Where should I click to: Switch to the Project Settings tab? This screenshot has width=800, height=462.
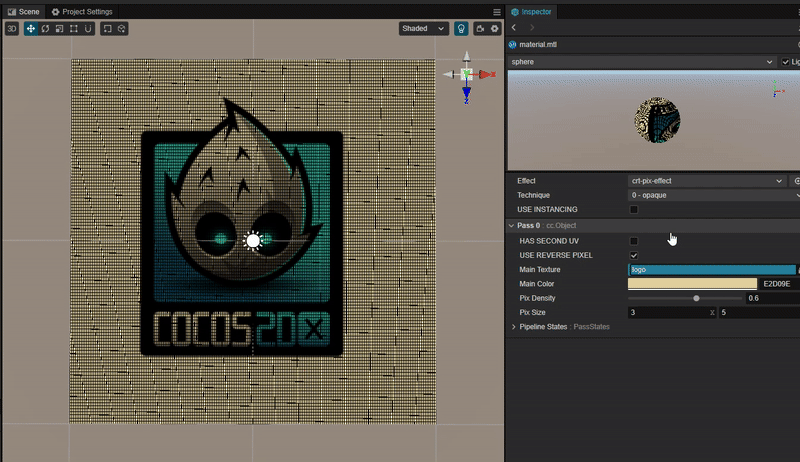(x=82, y=12)
